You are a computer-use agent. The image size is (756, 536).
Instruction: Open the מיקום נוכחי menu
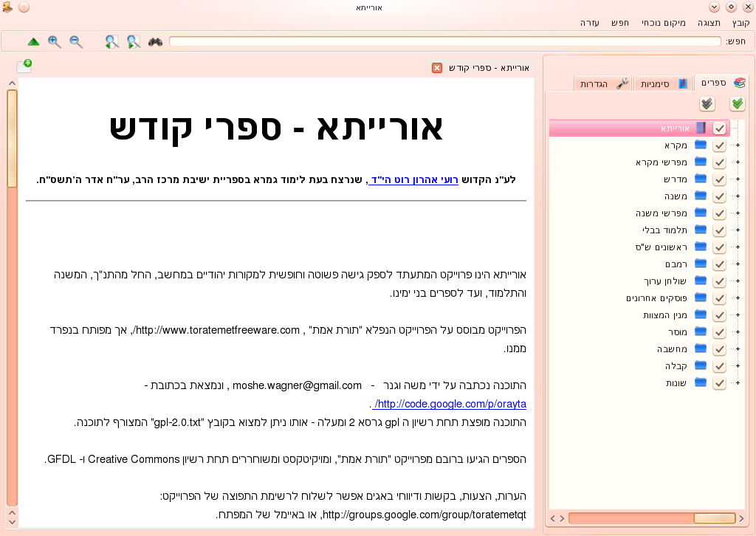click(x=664, y=23)
